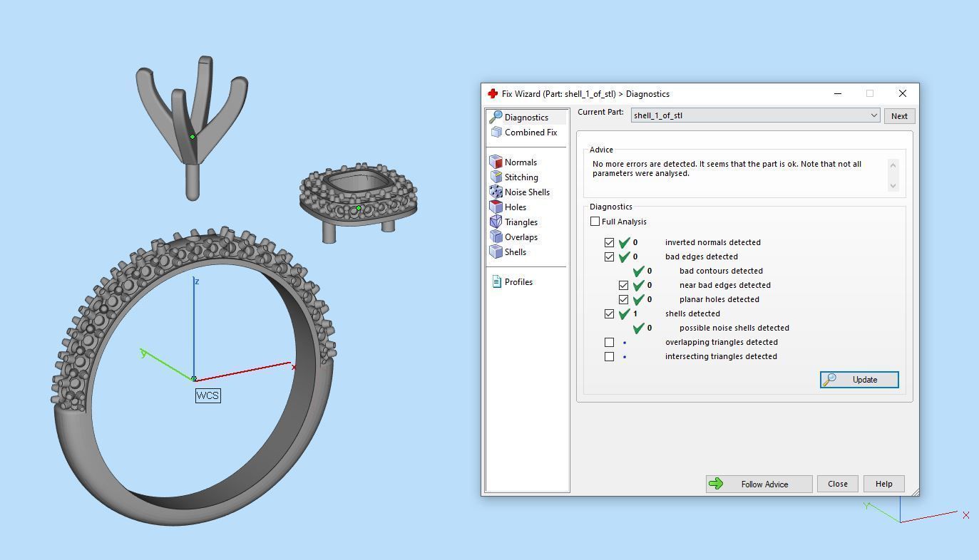
Task: Go to the Stitching page
Action: coord(521,177)
